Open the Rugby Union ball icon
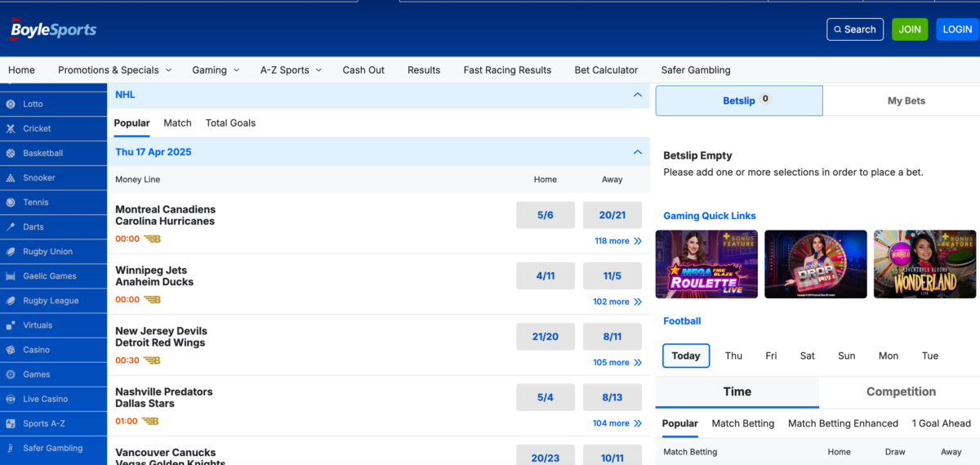The image size is (980, 465). pyautogui.click(x=11, y=252)
